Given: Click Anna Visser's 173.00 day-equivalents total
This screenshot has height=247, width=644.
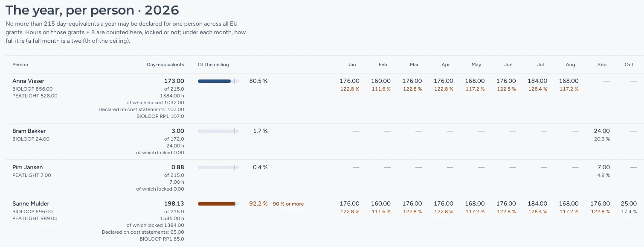Looking at the screenshot, I should click(x=174, y=81).
